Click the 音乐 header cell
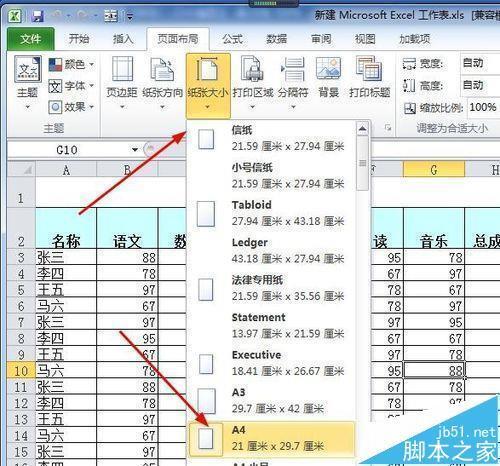This screenshot has width=500, height=466. pyautogui.click(x=434, y=229)
